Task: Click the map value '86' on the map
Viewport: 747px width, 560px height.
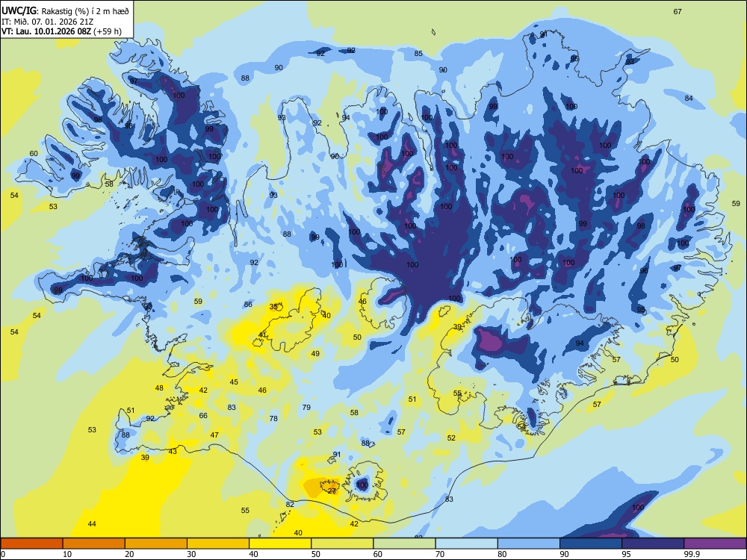Action: (x=248, y=305)
